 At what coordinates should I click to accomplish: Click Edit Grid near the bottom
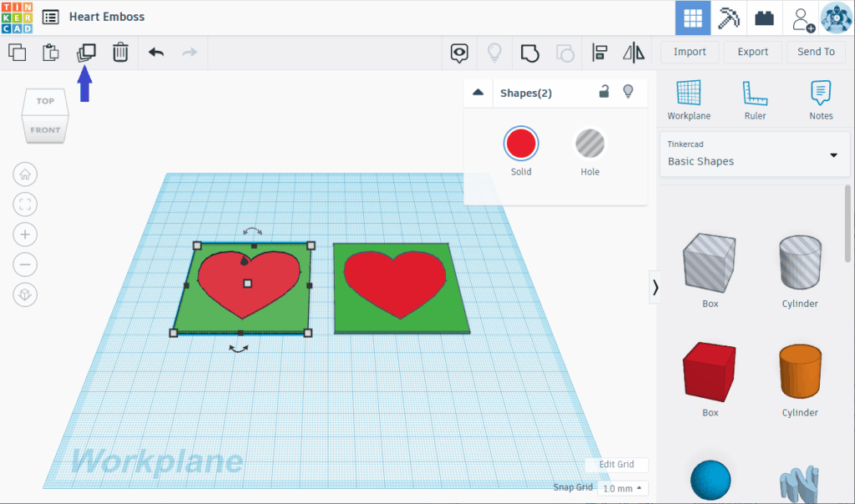616,464
